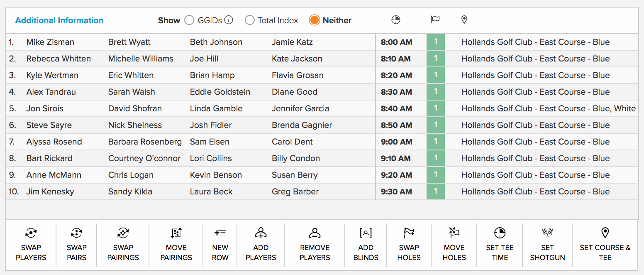The height and width of the screenshot is (275, 644).
Task: Open the Swap Pairs tool
Action: (x=76, y=244)
